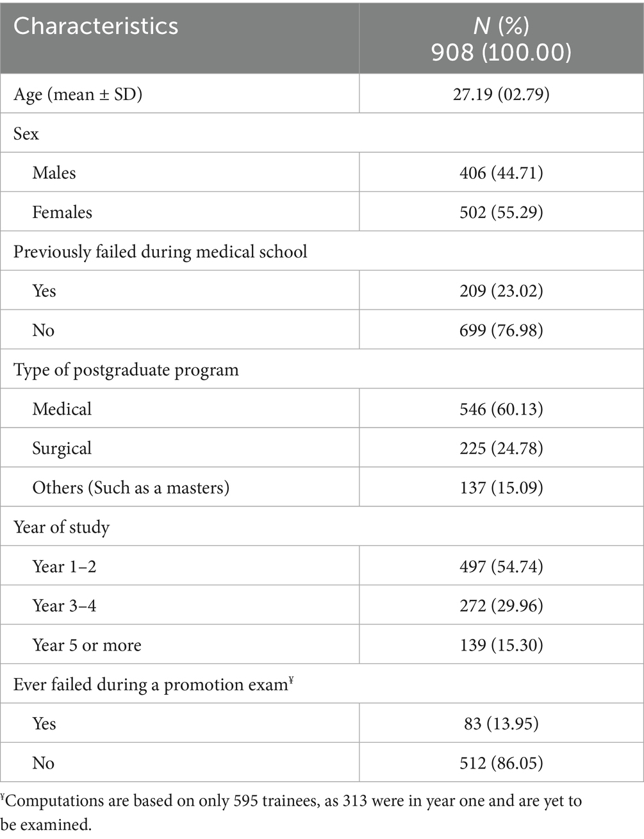Image resolution: width=644 pixels, height=839 pixels.
Task: Select the Surgical value 225 (24.78)
Action: (501, 448)
